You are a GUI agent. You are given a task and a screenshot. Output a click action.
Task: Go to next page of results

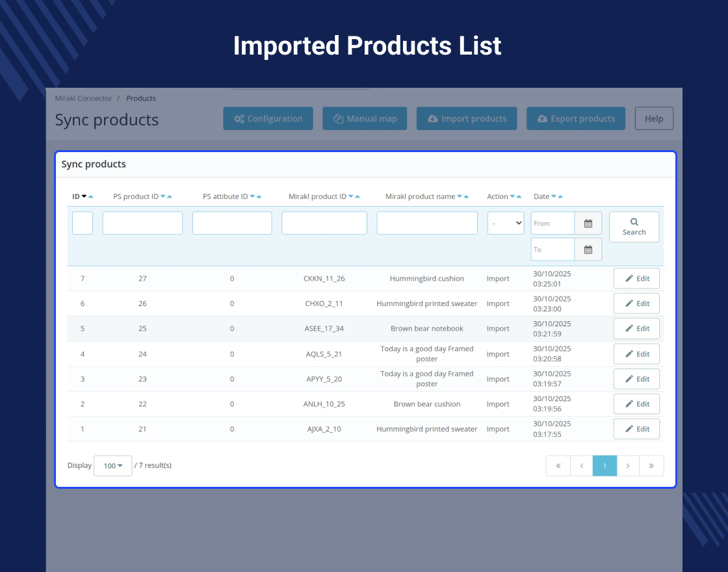click(x=628, y=465)
